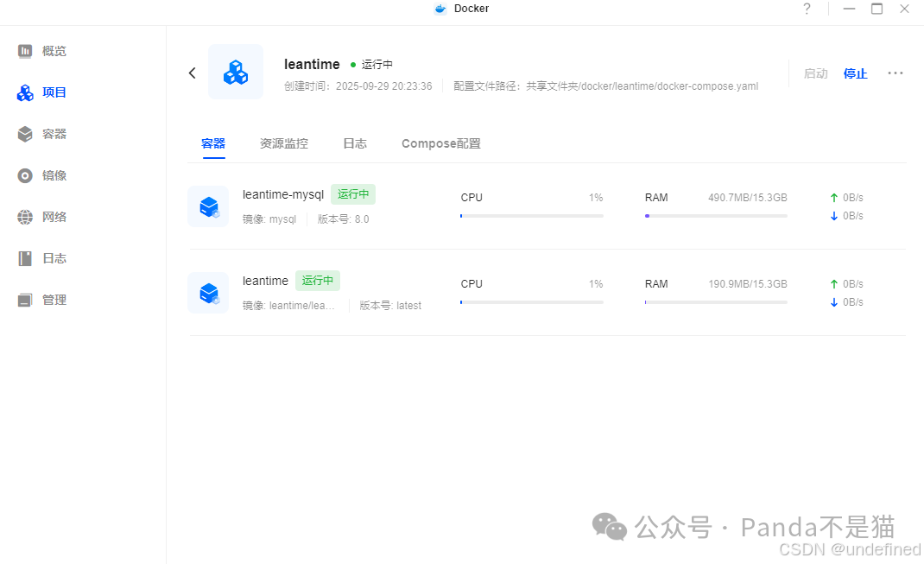This screenshot has width=924, height=564.
Task: Click the project status 运行中 next to title
Action: tap(377, 64)
